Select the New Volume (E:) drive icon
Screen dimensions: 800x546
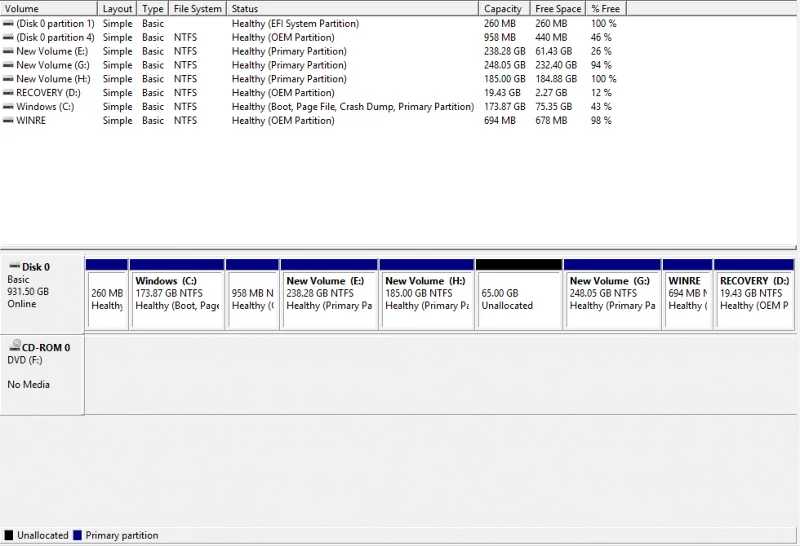point(8,52)
